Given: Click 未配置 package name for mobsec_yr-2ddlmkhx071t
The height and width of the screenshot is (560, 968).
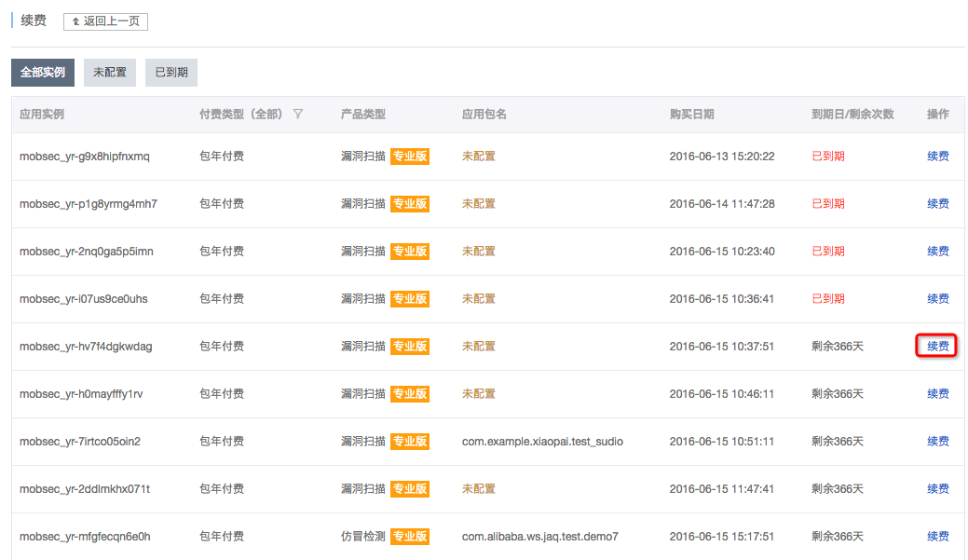Looking at the screenshot, I should point(478,489).
